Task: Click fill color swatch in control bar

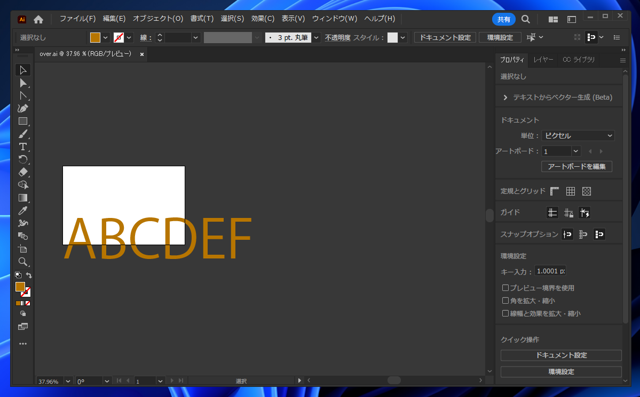Action: click(x=95, y=38)
